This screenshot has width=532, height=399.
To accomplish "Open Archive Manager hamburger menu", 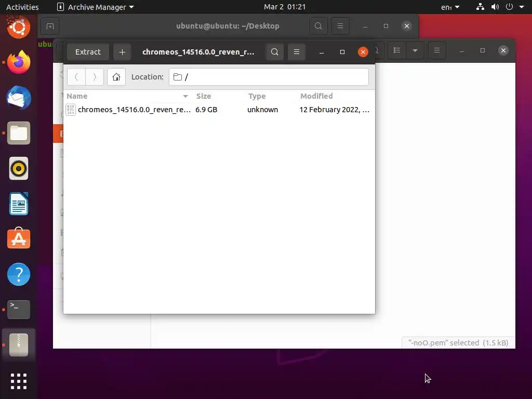I will 296,52.
